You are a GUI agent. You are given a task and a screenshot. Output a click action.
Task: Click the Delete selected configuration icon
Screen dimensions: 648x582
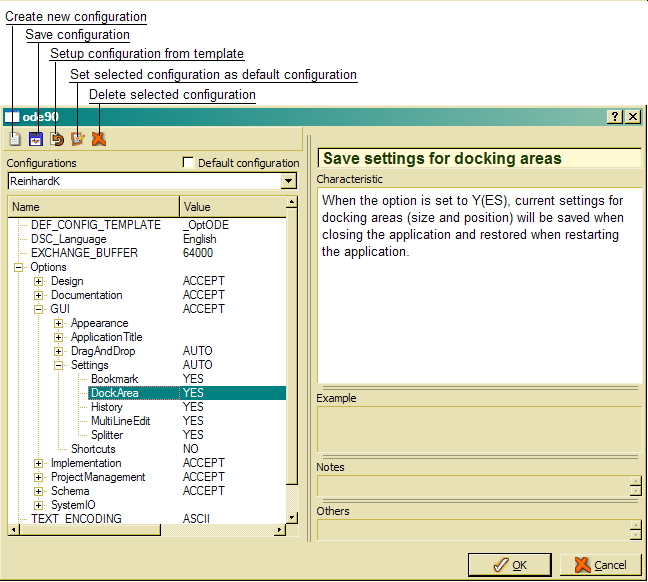[x=98, y=139]
